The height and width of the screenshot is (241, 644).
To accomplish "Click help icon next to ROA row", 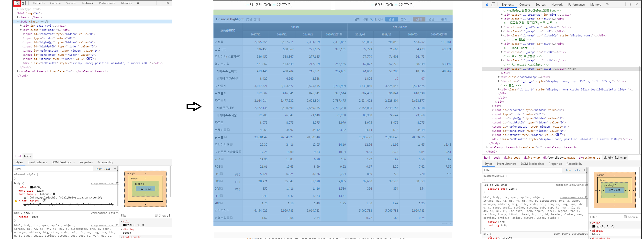I will 222,159.
